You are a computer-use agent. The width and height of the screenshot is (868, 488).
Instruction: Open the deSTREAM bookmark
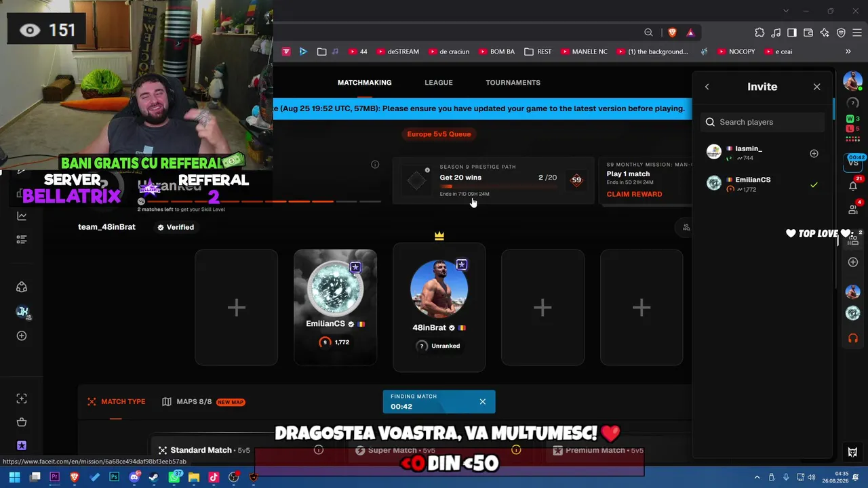(x=397, y=52)
